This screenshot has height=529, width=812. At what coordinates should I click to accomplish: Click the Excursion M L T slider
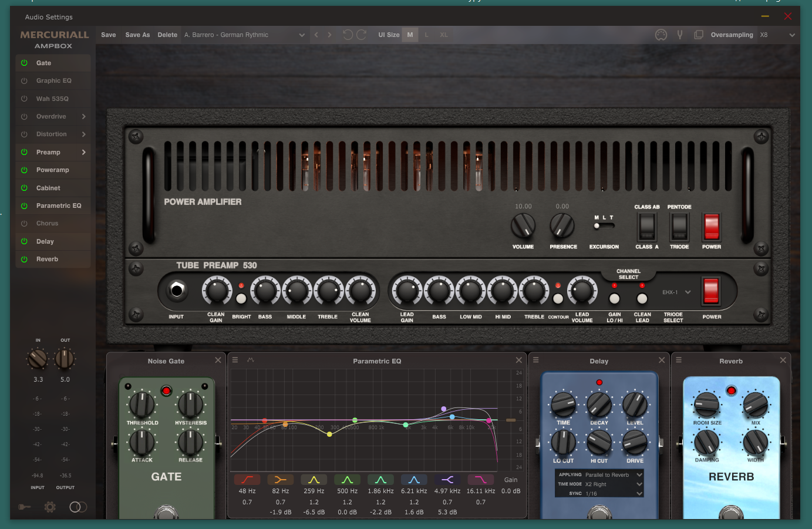click(x=604, y=225)
